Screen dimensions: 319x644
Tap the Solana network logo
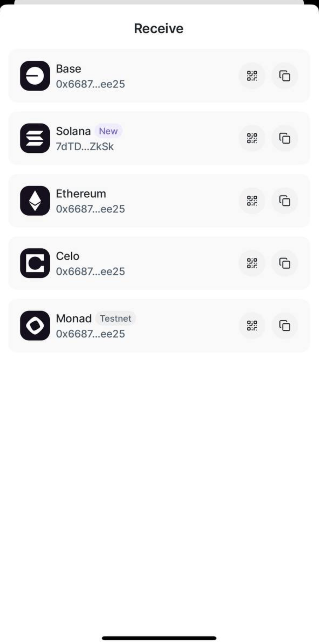point(35,138)
